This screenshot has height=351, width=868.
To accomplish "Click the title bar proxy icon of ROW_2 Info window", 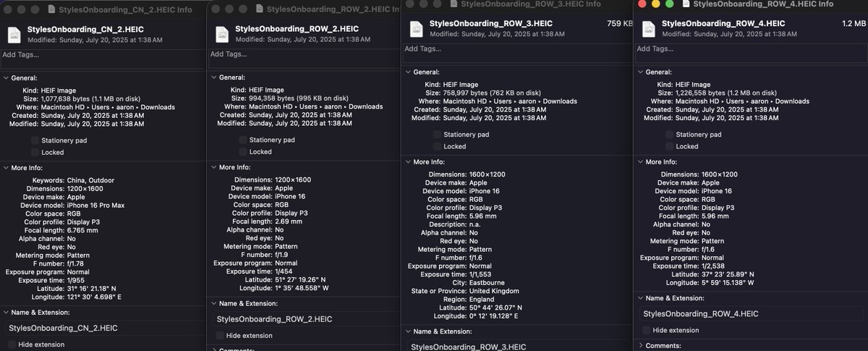I will (260, 9).
